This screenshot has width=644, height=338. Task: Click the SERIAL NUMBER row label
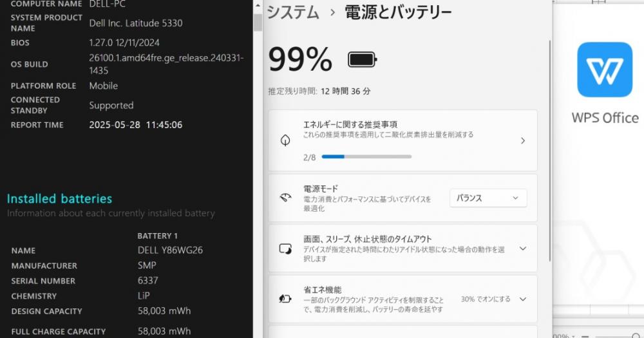pos(43,281)
